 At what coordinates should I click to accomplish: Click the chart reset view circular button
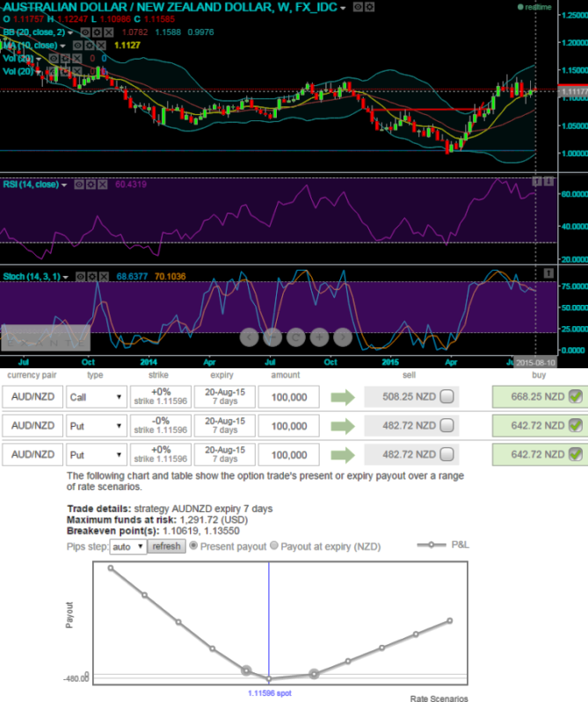click(296, 337)
